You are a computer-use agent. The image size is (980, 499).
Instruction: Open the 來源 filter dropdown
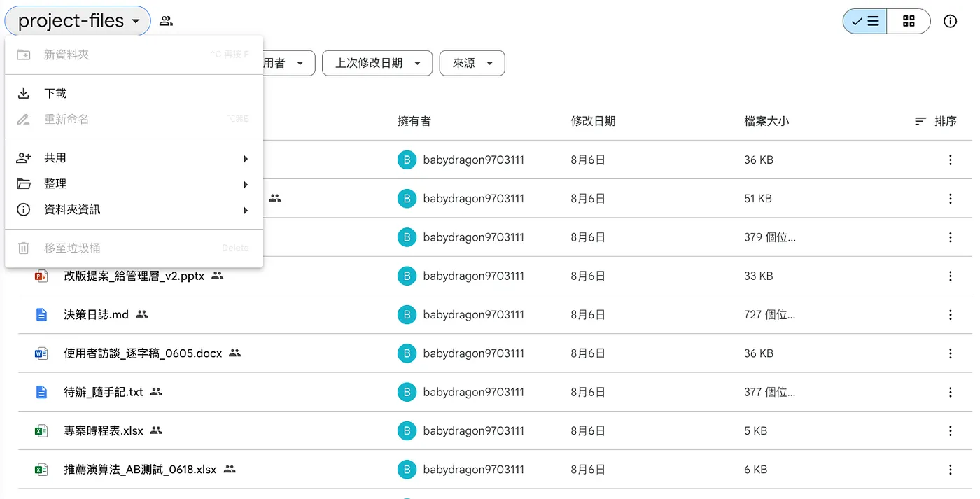(x=472, y=63)
